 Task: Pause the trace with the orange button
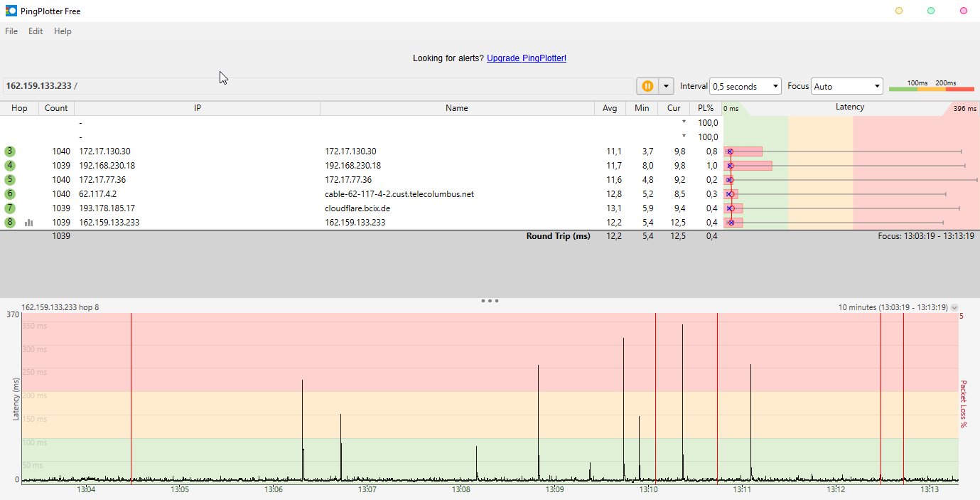pyautogui.click(x=647, y=86)
